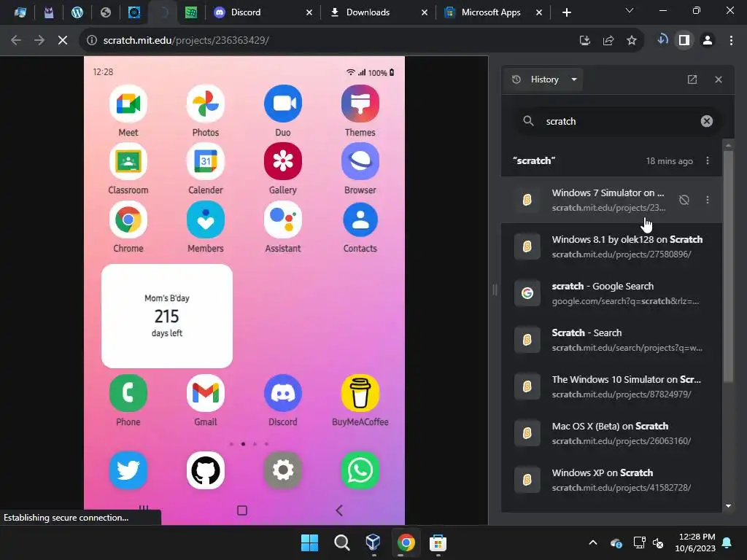Open taskbar clock showing 12:28 PM
747x560 pixels.
[x=695, y=542]
